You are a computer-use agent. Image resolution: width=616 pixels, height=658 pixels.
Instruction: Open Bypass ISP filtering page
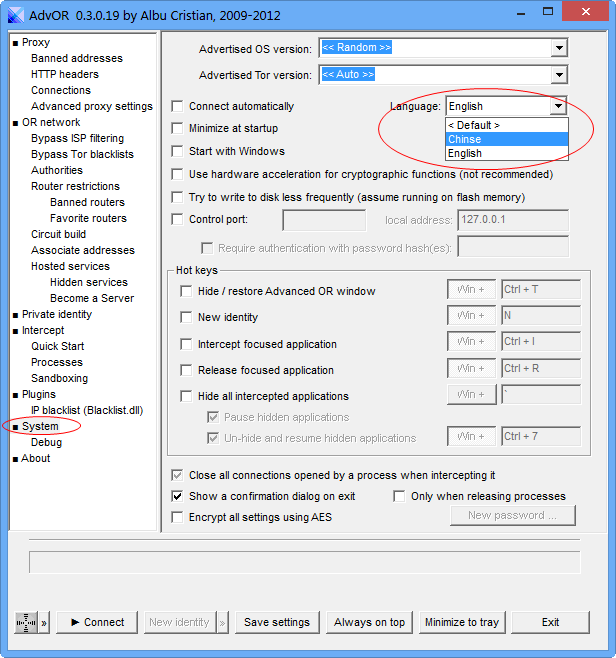click(x=78, y=138)
